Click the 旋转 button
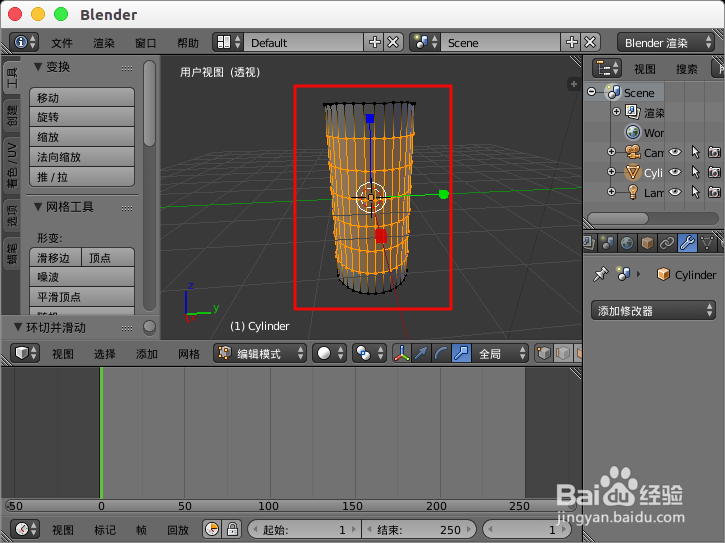 pyautogui.click(x=82, y=117)
